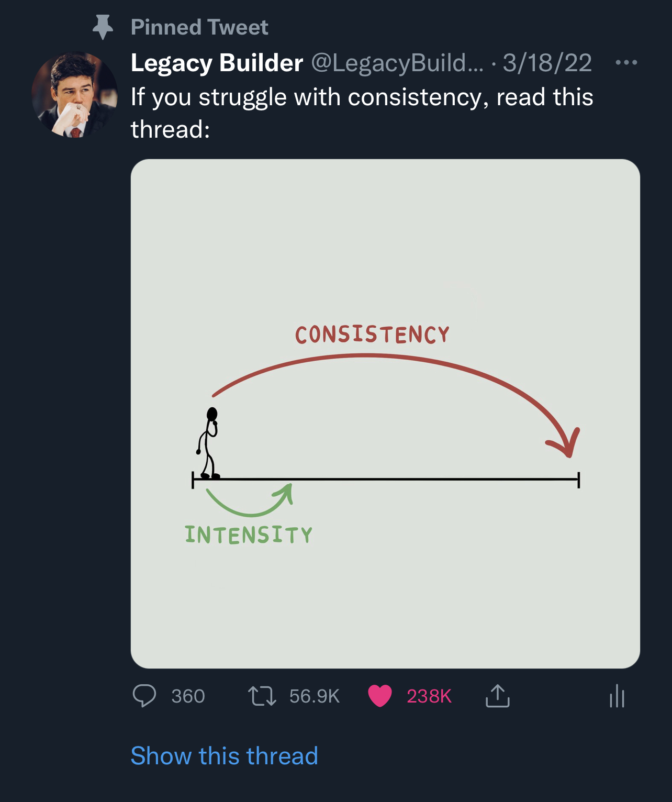This screenshot has height=802, width=672.
Task: Click the pin icon beside Pinned Tweet
Action: point(103,27)
